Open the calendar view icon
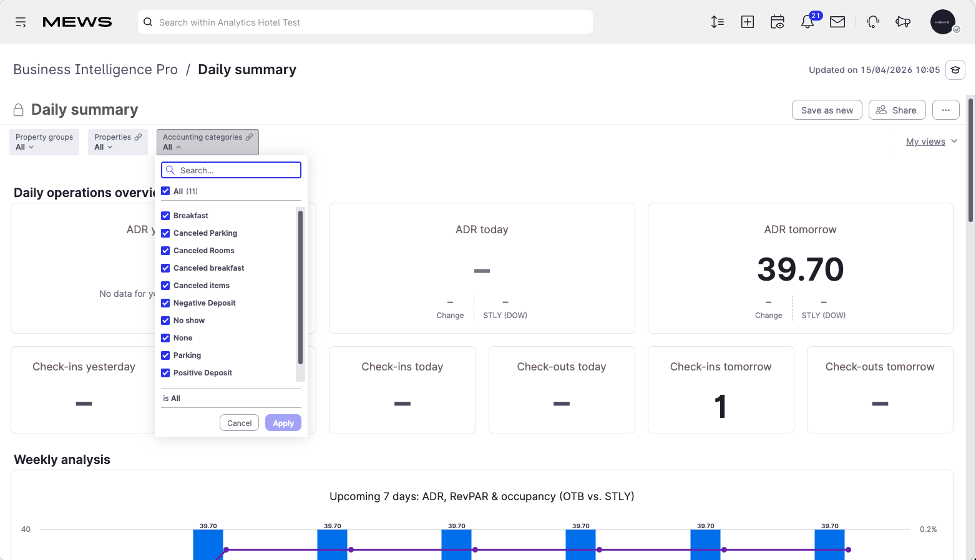The width and height of the screenshot is (976, 560). (778, 22)
